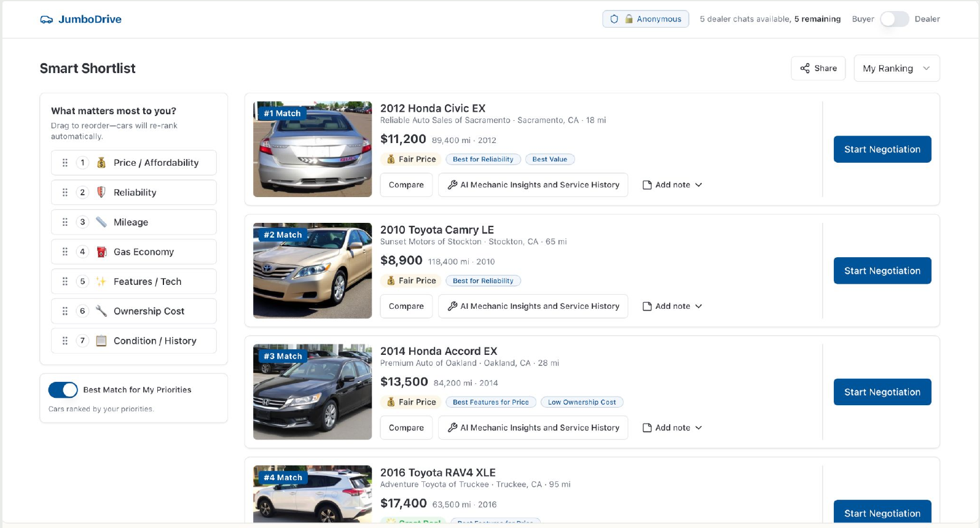Open the silver Honda Civic photo
The height and width of the screenshot is (528, 980).
[x=313, y=149]
